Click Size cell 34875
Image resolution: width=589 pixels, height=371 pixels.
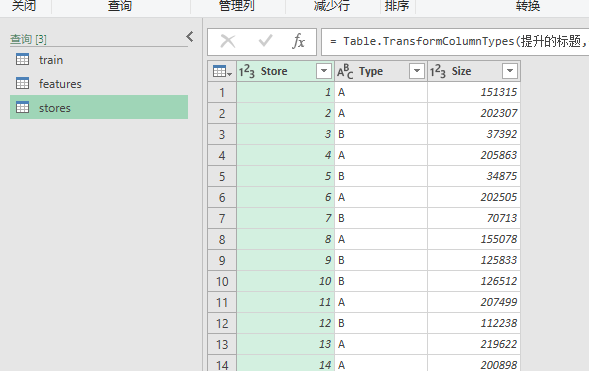pos(474,176)
